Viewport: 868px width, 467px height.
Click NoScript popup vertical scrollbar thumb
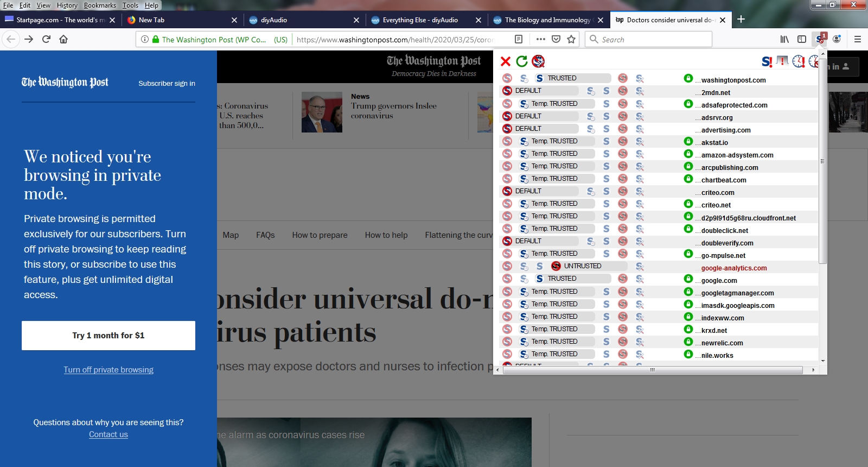click(822, 161)
